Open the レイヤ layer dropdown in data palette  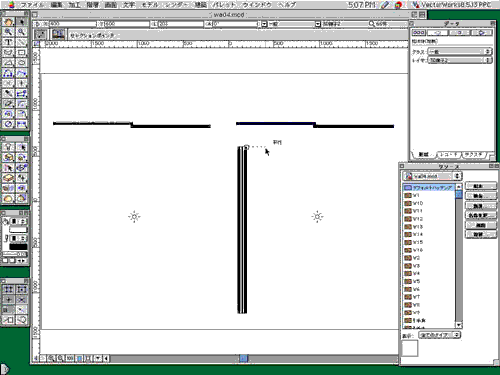[x=460, y=60]
